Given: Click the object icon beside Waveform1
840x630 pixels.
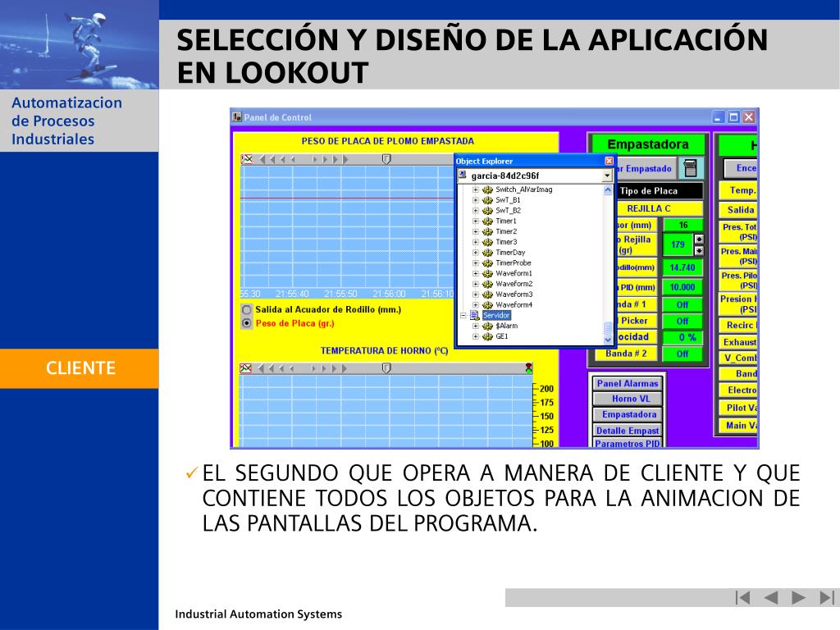Looking at the screenshot, I should (x=487, y=274).
